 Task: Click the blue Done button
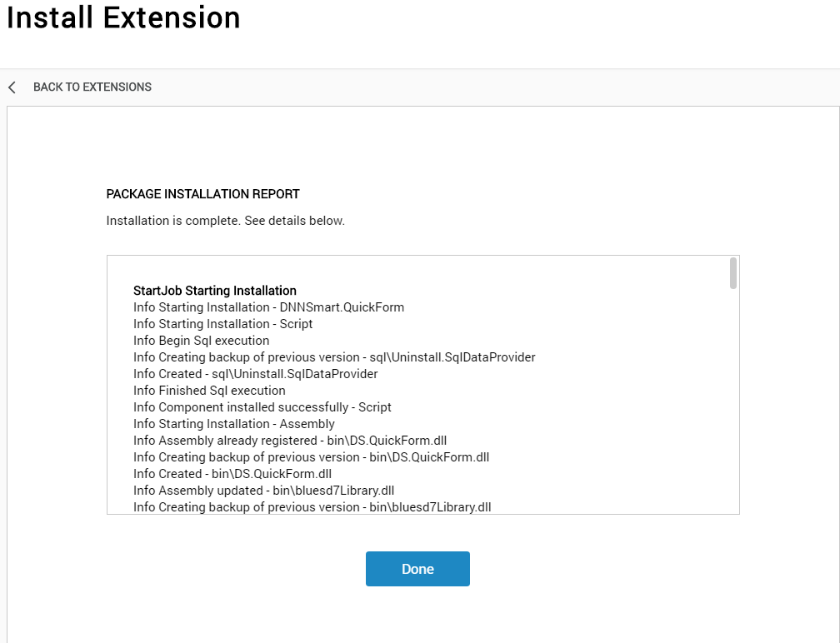tap(417, 569)
